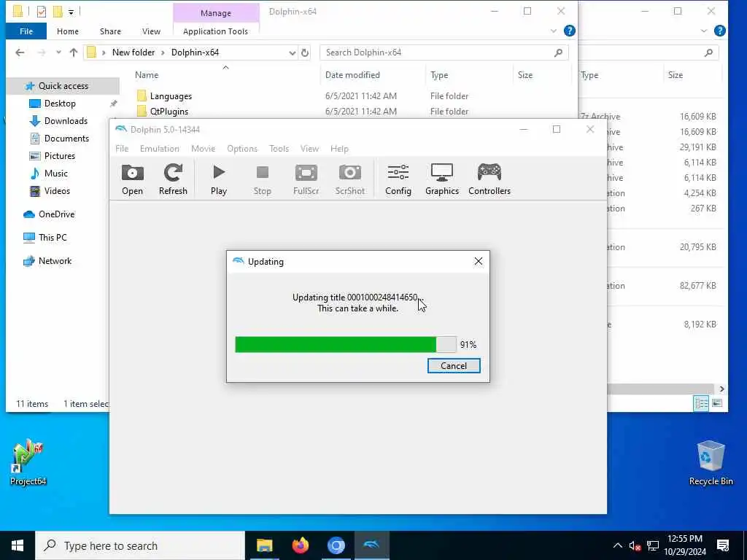
Task: Click the taskbar search box
Action: pyautogui.click(x=140, y=545)
